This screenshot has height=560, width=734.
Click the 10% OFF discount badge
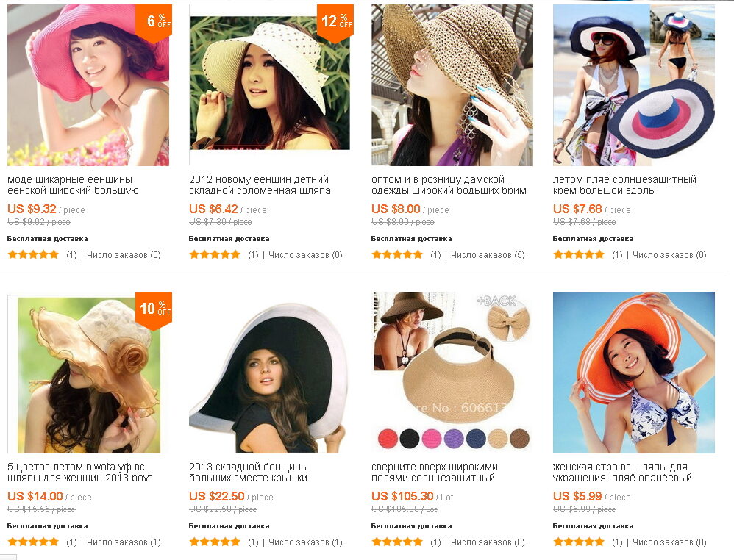[154, 309]
